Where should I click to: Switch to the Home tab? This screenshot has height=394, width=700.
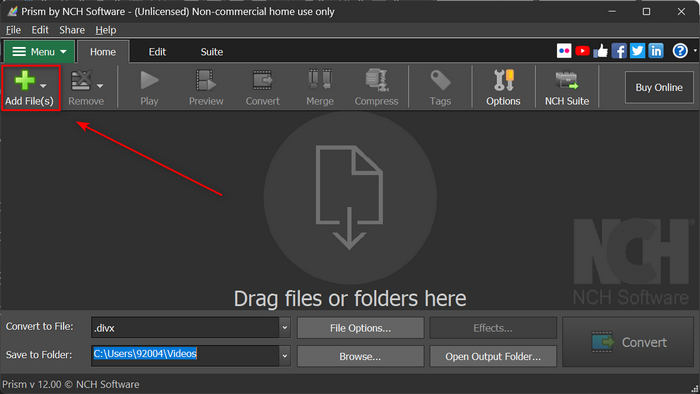(103, 52)
